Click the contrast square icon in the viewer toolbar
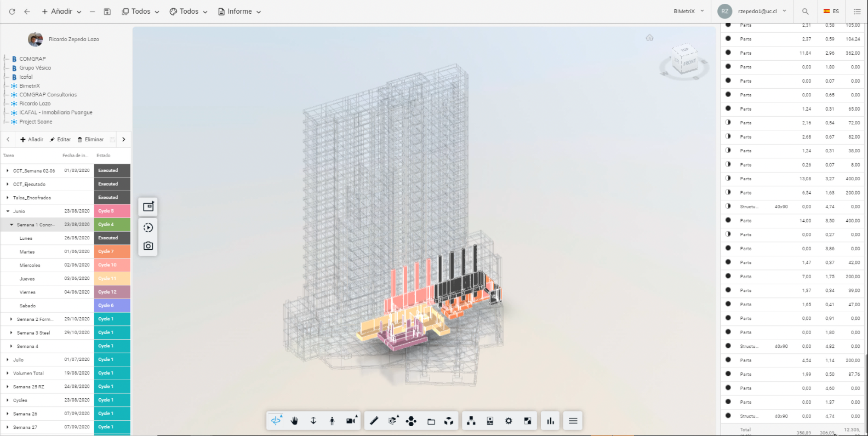Viewport: 868px width, 436px height. pyautogui.click(x=528, y=421)
